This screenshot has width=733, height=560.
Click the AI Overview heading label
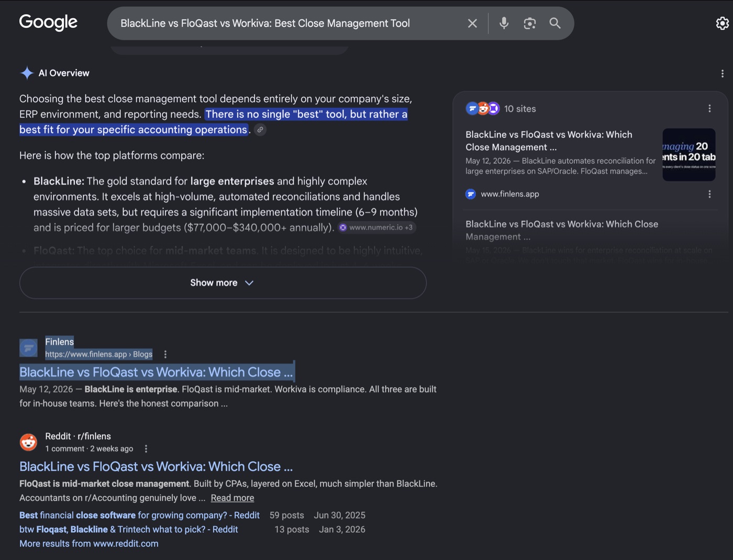coord(64,73)
